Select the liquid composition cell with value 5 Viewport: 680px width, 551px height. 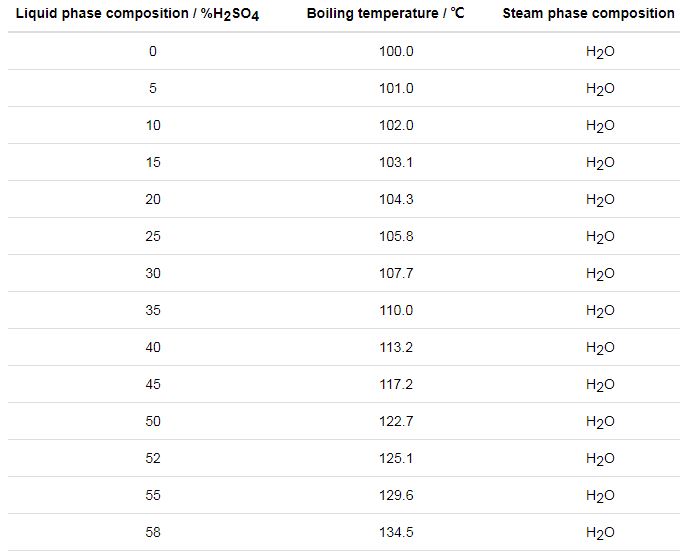[x=153, y=89]
